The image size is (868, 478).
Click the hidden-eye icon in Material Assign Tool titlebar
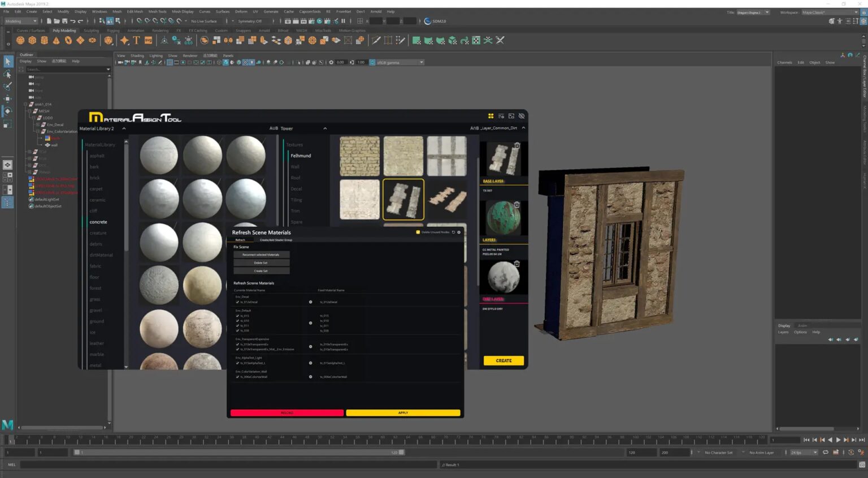(521, 116)
